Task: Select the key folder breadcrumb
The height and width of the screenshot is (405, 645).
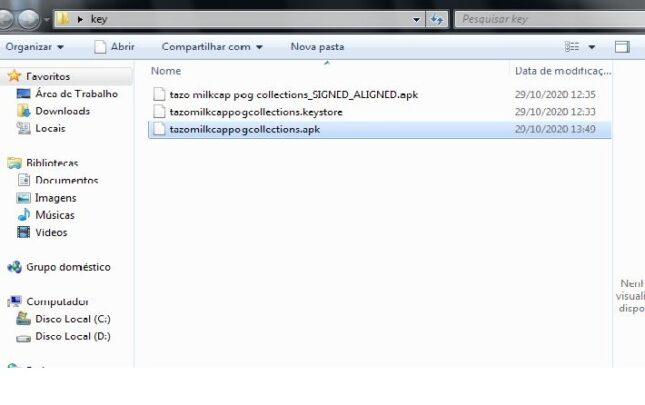Action: (x=99, y=19)
